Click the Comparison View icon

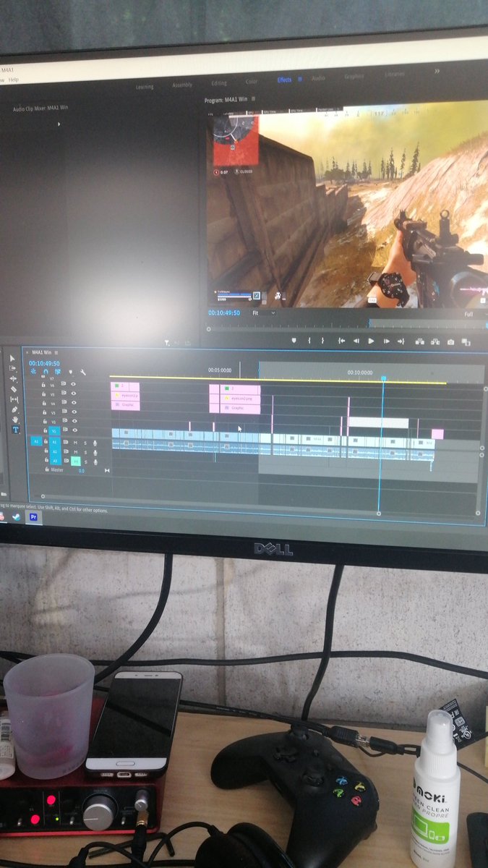pos(466,343)
